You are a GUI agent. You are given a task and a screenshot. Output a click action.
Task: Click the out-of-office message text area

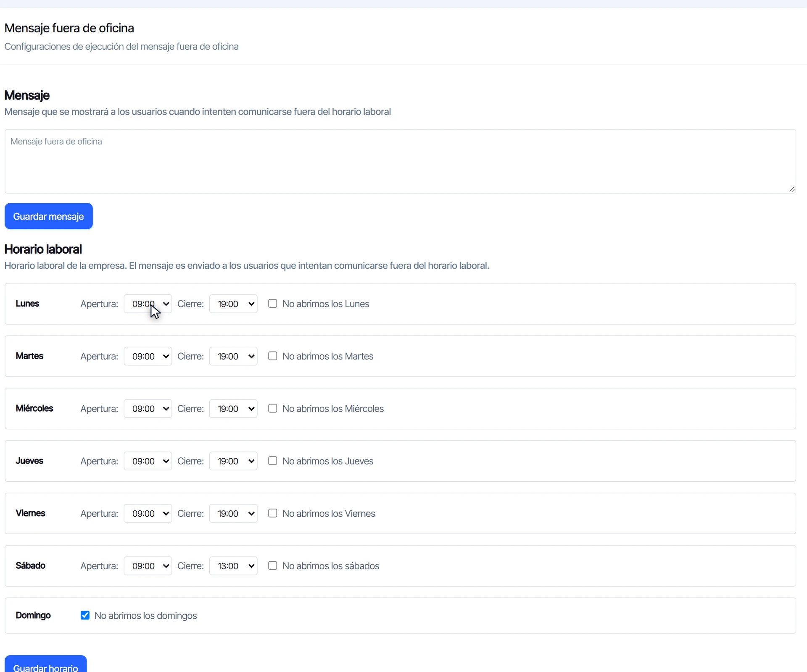coord(400,161)
